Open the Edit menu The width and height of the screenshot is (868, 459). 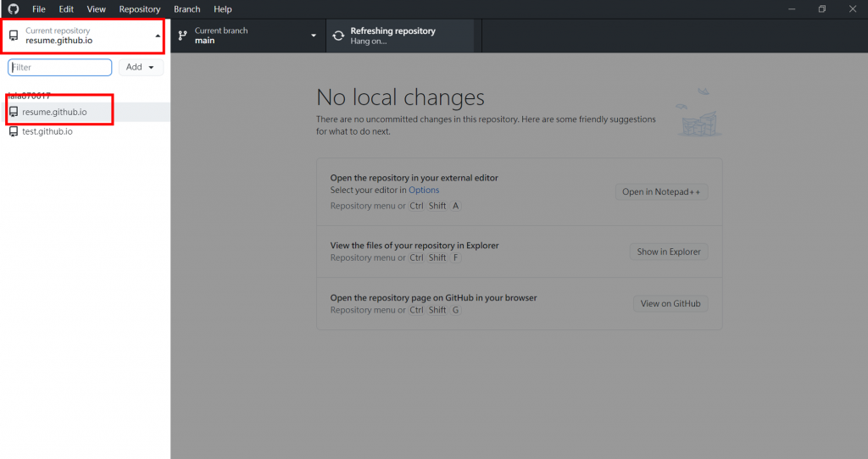[66, 8]
